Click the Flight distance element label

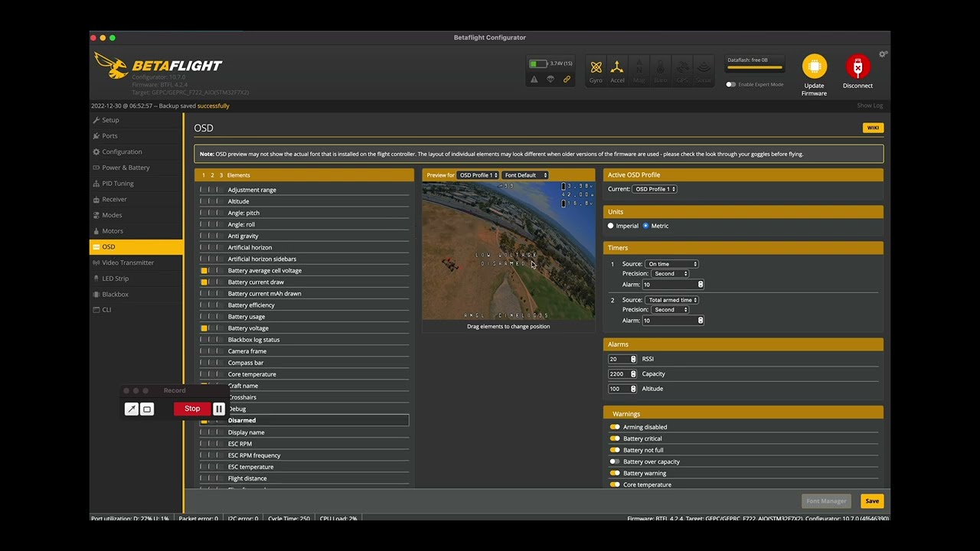point(247,478)
